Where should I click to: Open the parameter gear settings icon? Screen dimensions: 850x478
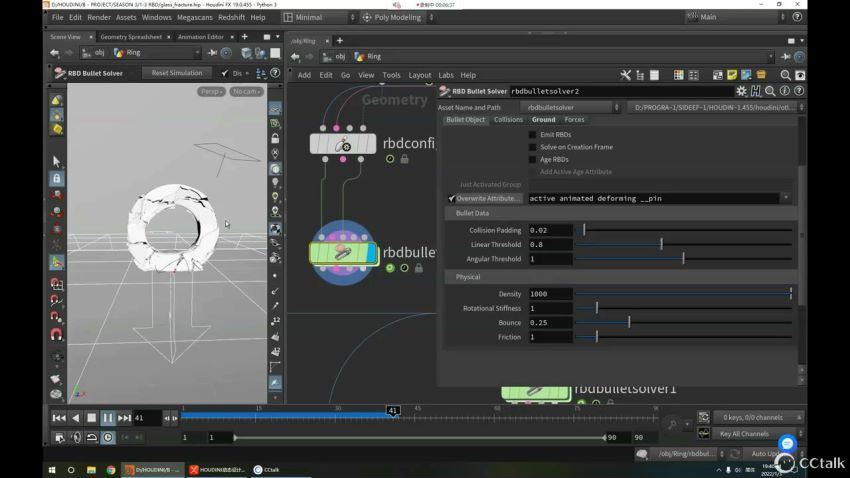click(x=741, y=91)
